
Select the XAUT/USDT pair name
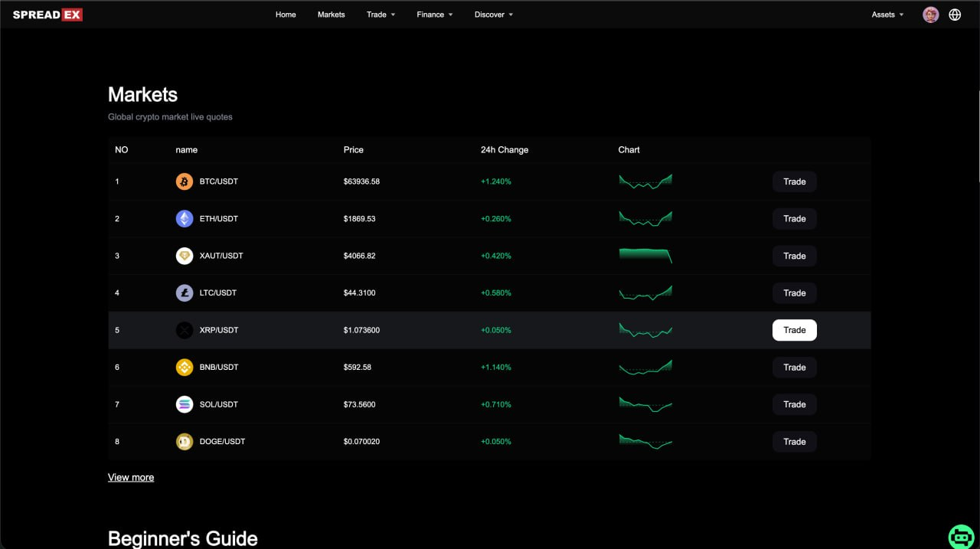pos(221,256)
